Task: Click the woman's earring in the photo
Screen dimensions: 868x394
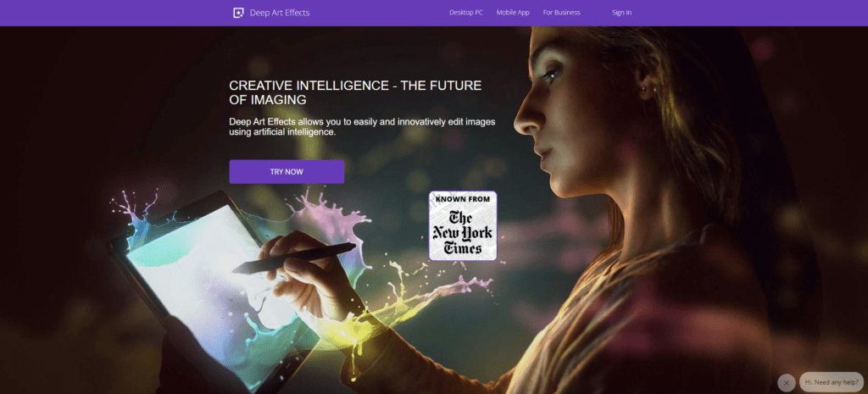Action: point(643,88)
